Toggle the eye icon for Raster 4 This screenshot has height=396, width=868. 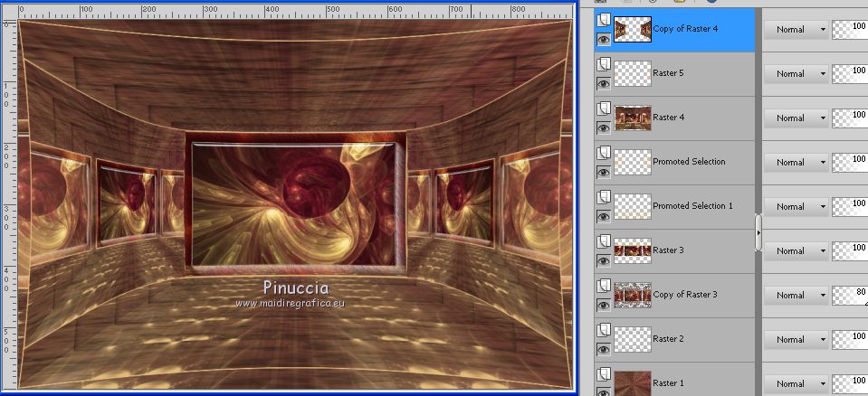[604, 127]
